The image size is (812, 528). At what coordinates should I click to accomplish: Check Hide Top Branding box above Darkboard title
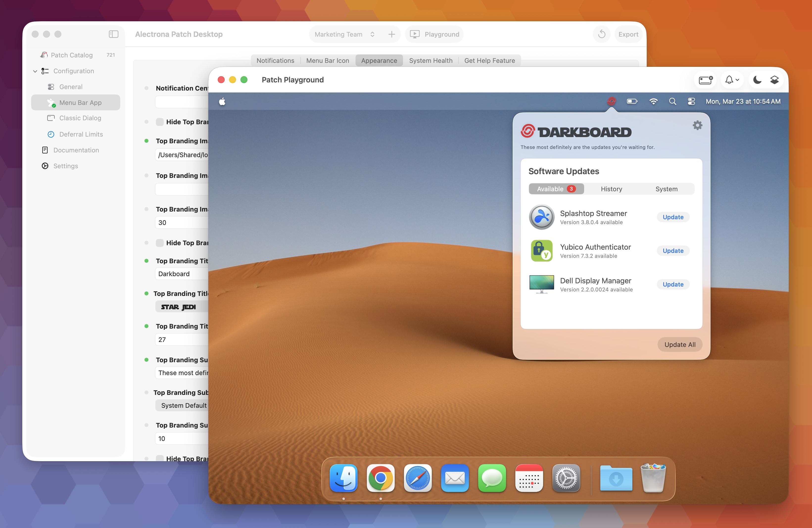(160, 243)
